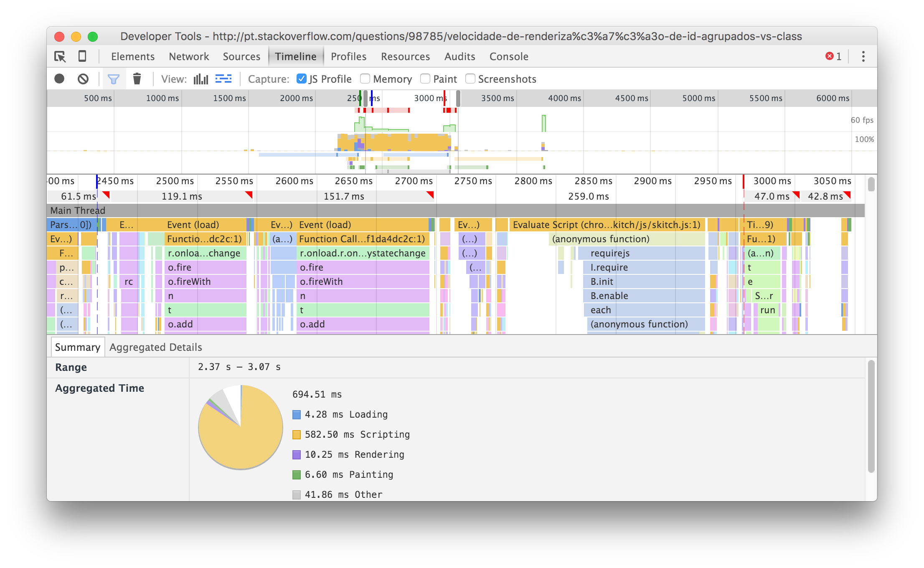Open the Audits panel tab

coord(459,56)
